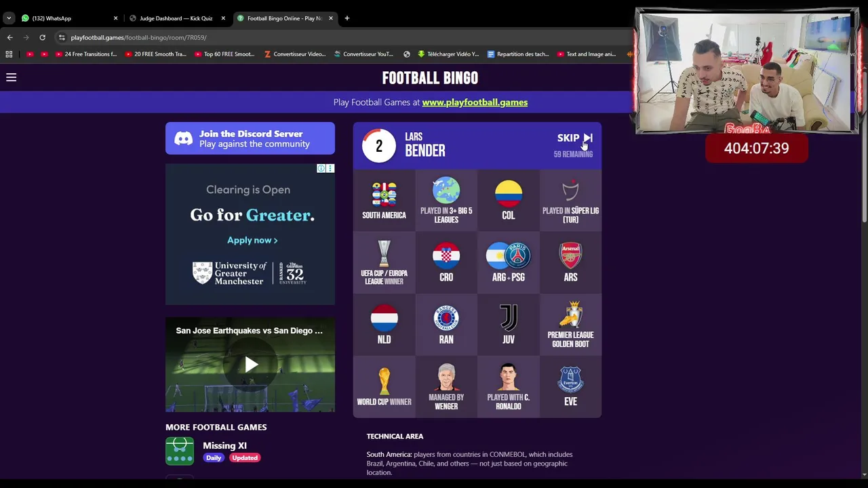Viewport: 868px width, 488px height.
Task: Click the Daily tag under Missing XI
Action: point(214,457)
